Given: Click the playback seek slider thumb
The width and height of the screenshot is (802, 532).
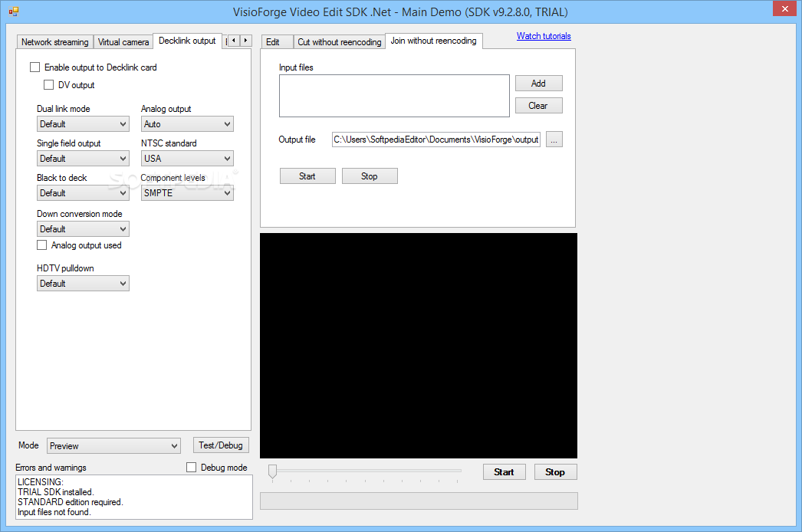Looking at the screenshot, I should click(x=273, y=471).
